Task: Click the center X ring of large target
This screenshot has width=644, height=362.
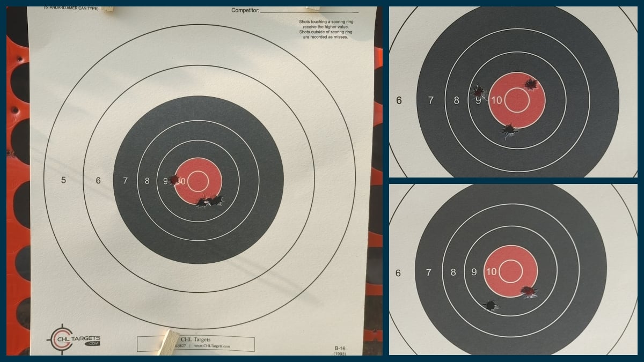Action: [197, 181]
